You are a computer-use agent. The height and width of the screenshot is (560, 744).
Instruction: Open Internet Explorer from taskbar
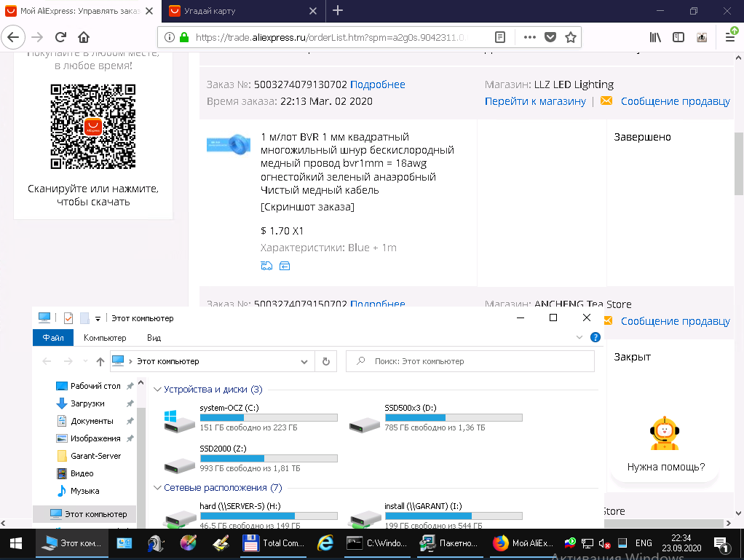point(325,543)
